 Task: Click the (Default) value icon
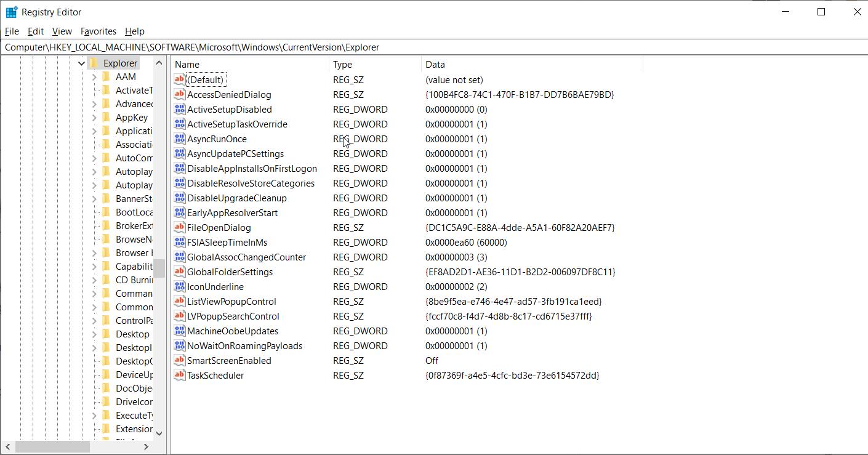[x=179, y=79]
